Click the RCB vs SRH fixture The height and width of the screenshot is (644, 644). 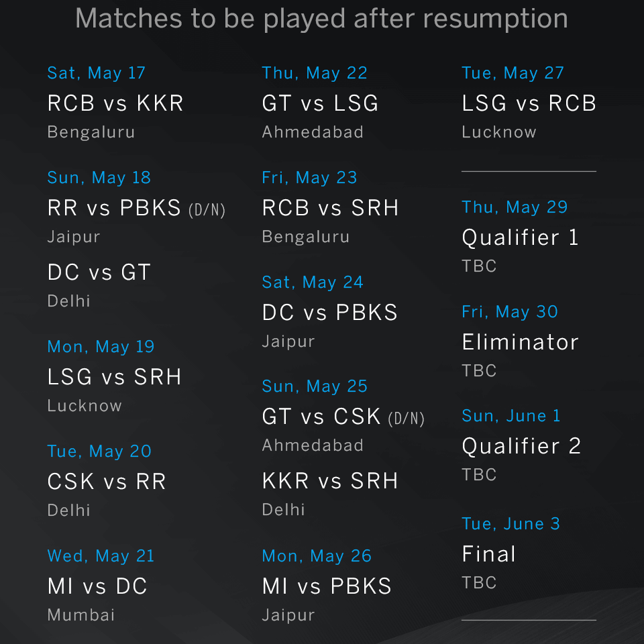[330, 208]
